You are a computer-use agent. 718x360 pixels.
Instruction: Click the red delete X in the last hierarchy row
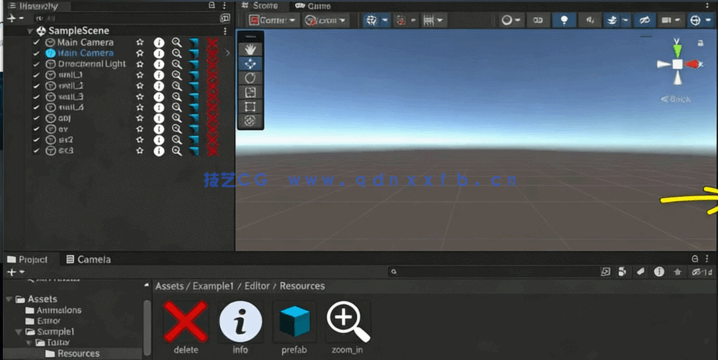[212, 150]
